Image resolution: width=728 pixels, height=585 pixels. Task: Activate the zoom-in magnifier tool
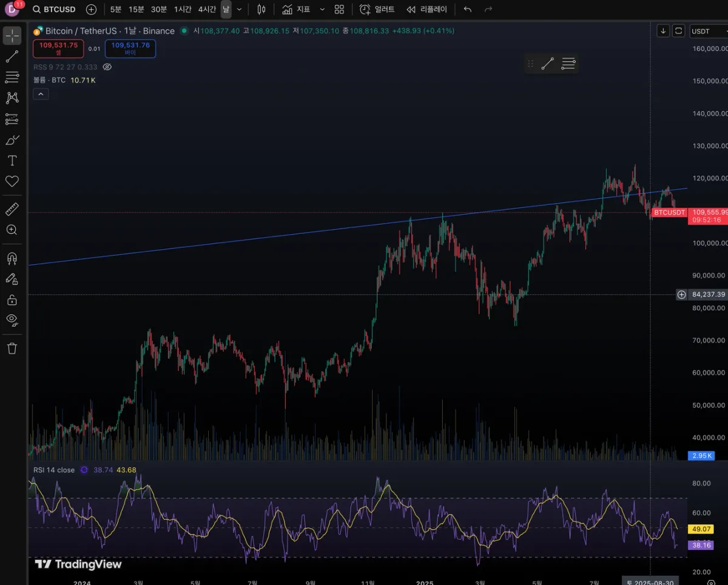coord(12,230)
